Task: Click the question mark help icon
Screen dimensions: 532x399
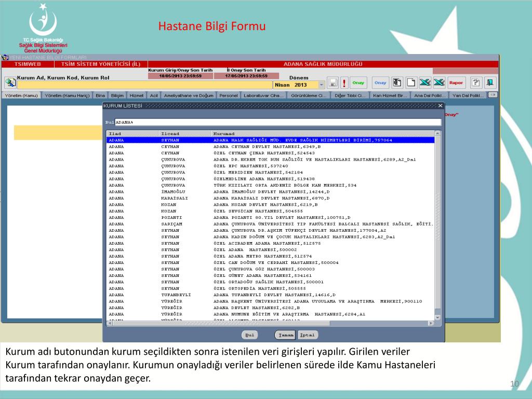Action: pos(476,83)
